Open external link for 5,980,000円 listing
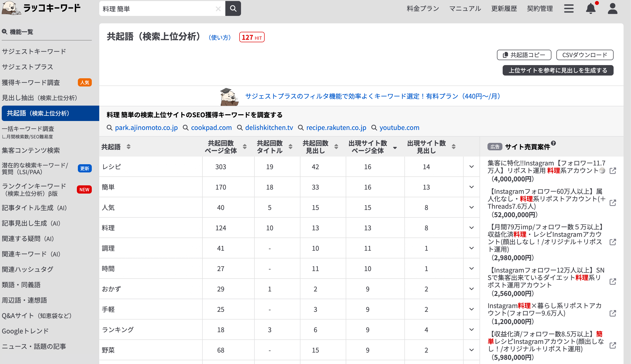Screen dimensions: 631x364 point(613,345)
